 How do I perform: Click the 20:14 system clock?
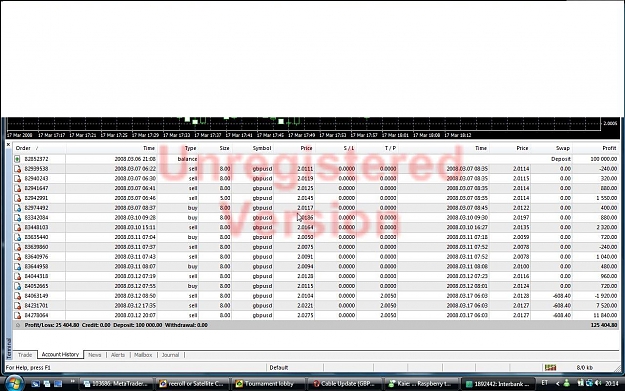[x=612, y=383]
